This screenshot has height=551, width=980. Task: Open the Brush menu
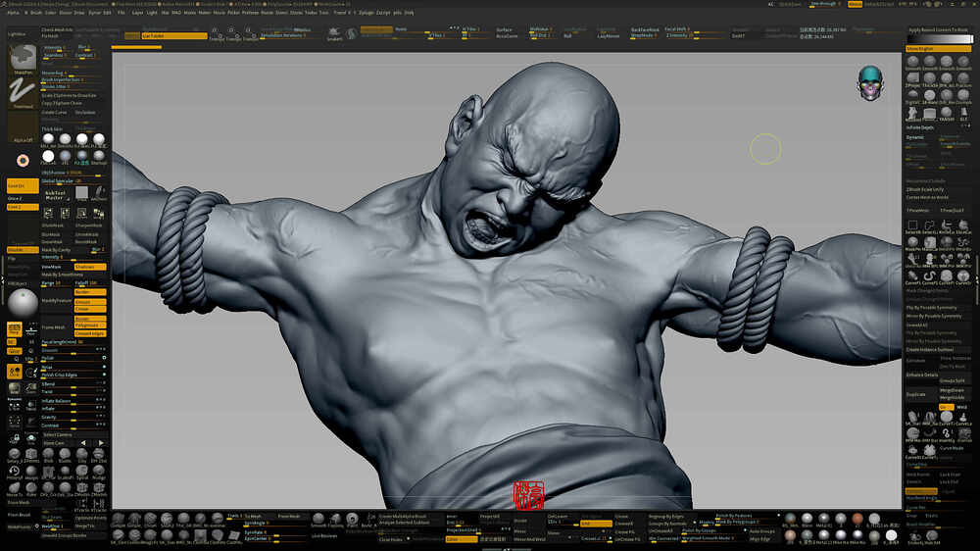[x=35, y=13]
